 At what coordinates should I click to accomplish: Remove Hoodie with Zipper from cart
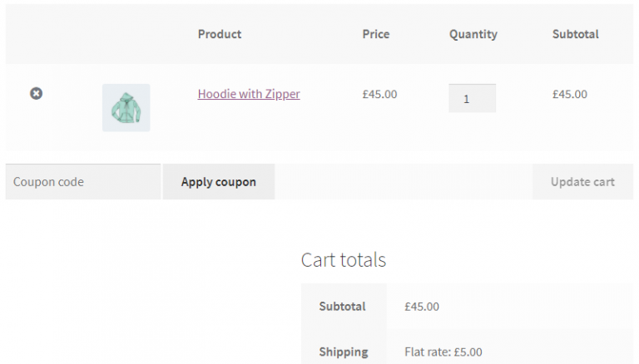36,94
